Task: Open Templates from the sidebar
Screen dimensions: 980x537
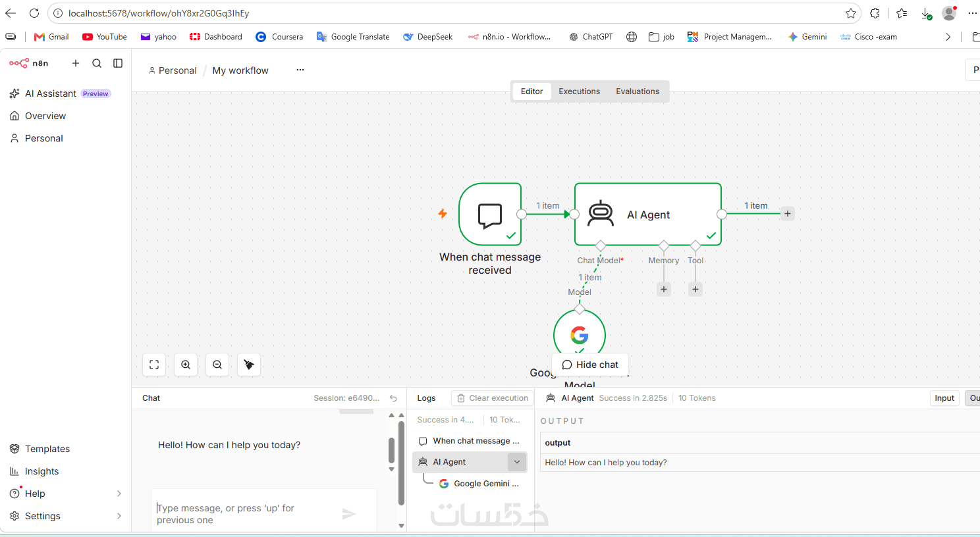Action: click(x=47, y=449)
